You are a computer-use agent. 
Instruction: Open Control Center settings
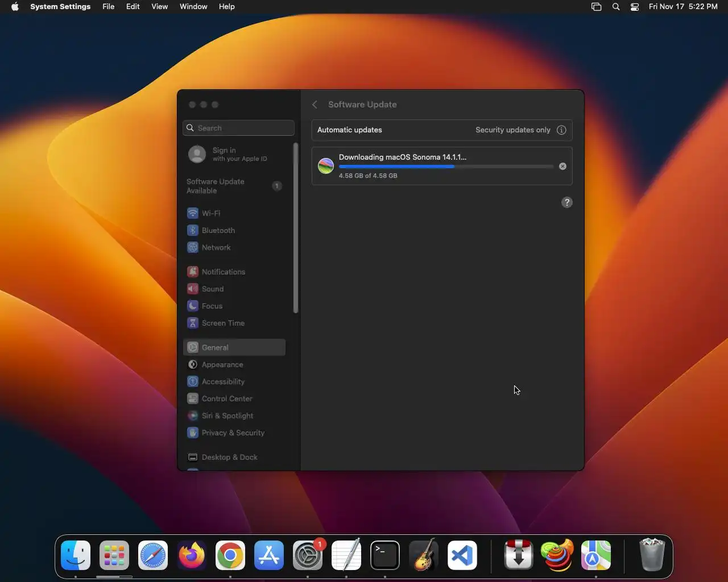234,398
